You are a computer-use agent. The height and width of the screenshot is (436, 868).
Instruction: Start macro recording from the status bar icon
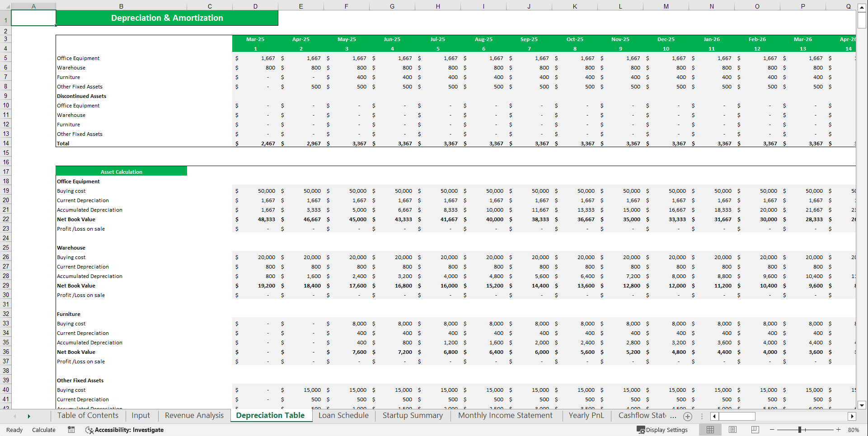(71, 430)
